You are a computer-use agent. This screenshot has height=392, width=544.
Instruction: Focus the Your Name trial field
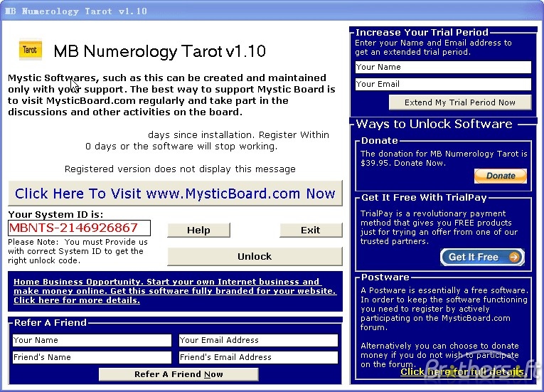[443, 68]
